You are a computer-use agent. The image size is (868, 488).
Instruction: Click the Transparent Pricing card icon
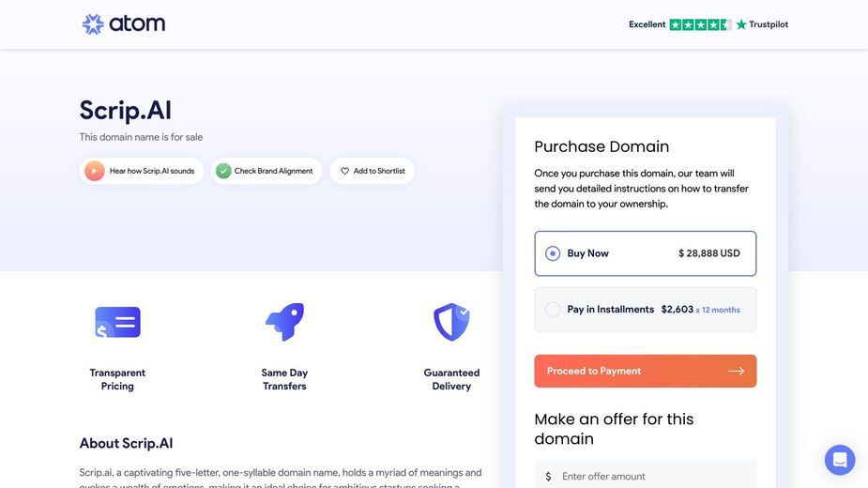[x=117, y=323]
